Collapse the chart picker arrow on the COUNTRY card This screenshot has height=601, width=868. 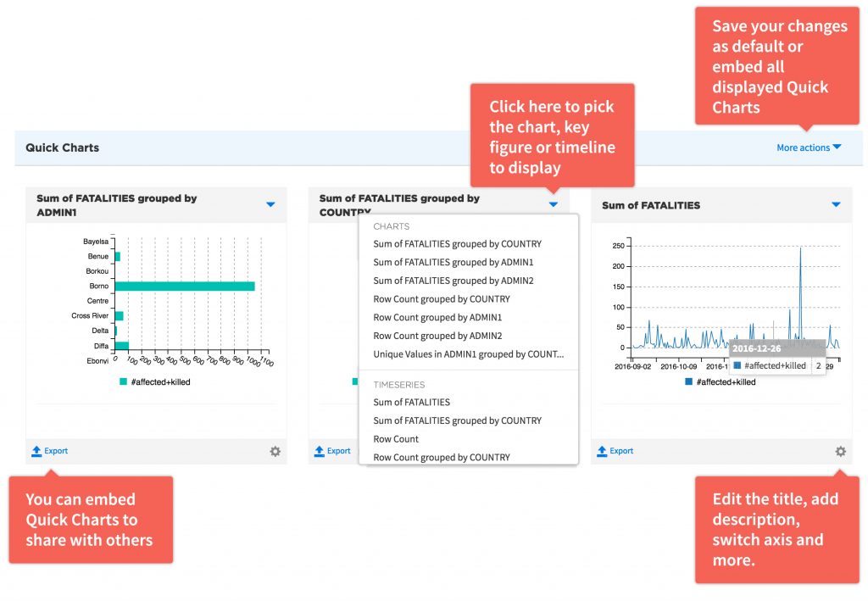(554, 204)
